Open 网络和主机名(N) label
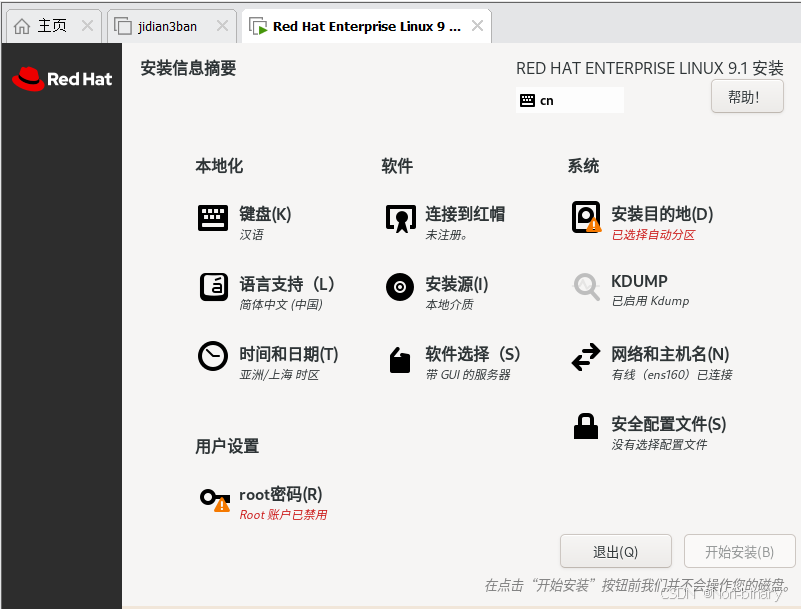 (x=670, y=354)
